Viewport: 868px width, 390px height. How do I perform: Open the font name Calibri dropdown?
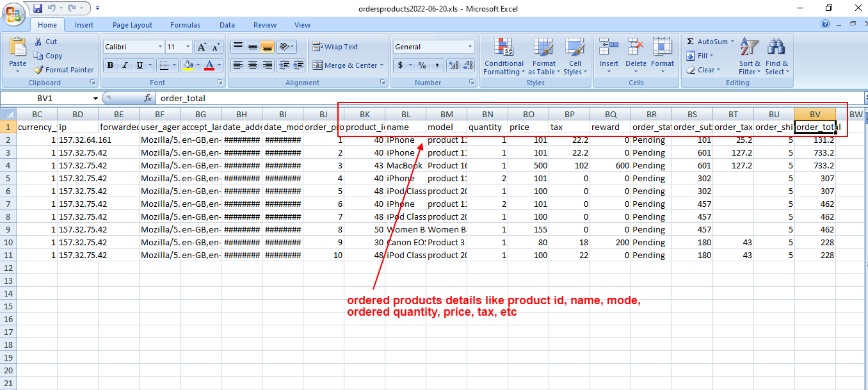click(160, 47)
